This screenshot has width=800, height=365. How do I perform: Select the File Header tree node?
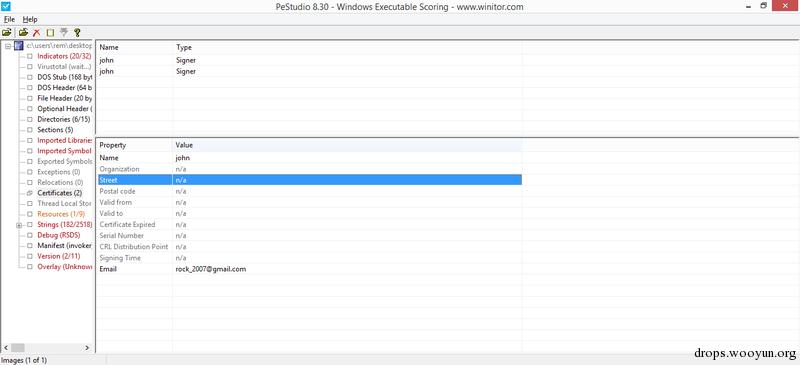64,98
